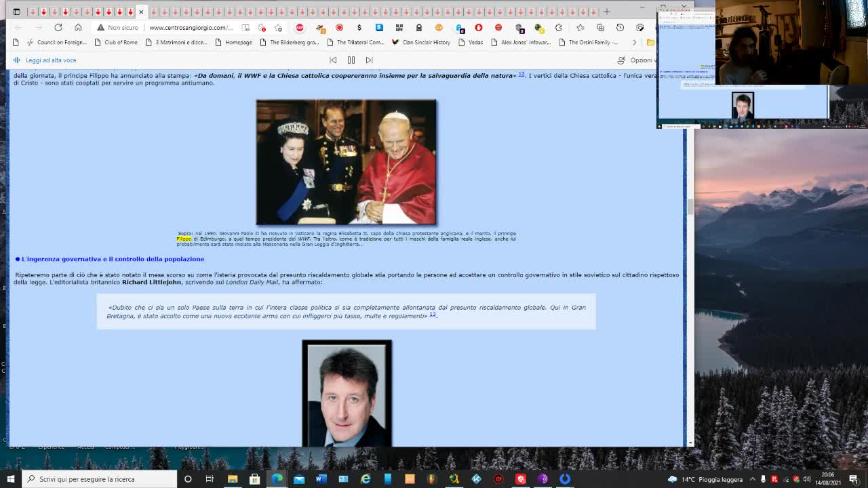Skip to previous paragraph in read aloud
Image resolution: width=868 pixels, height=488 pixels.
pos(333,60)
